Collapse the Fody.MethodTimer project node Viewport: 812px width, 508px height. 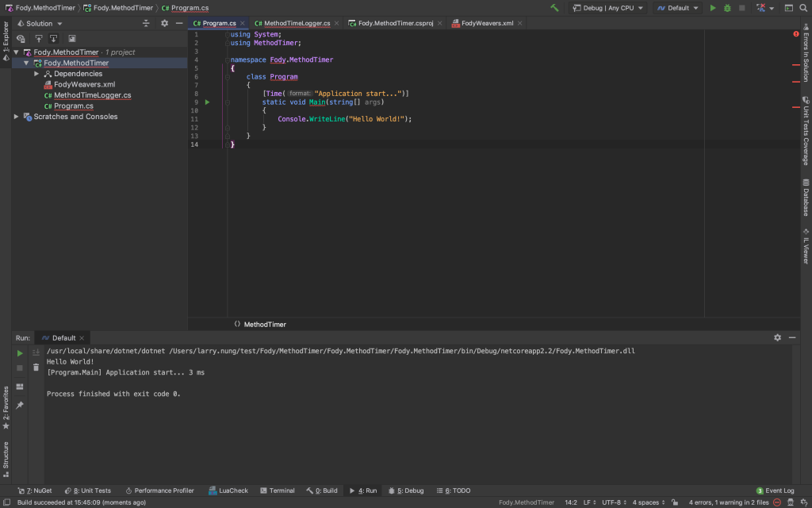pos(26,63)
